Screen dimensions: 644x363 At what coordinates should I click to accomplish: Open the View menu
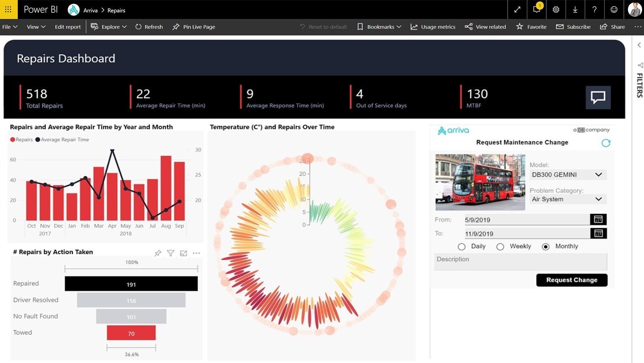36,27
